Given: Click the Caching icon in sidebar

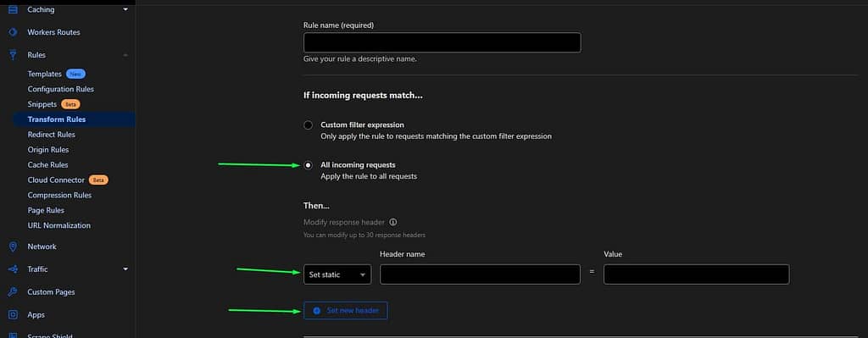Looking at the screenshot, I should tap(13, 9).
